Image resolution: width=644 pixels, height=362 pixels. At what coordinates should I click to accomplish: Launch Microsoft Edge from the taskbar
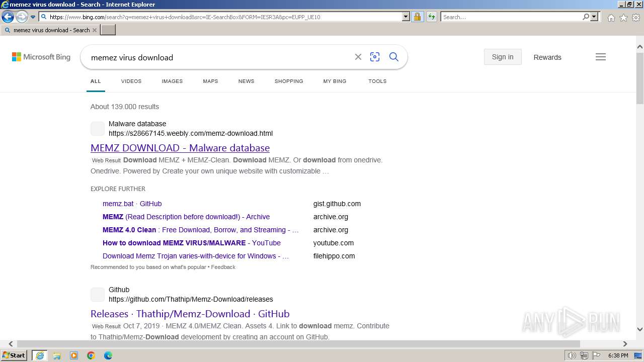[x=108, y=355]
